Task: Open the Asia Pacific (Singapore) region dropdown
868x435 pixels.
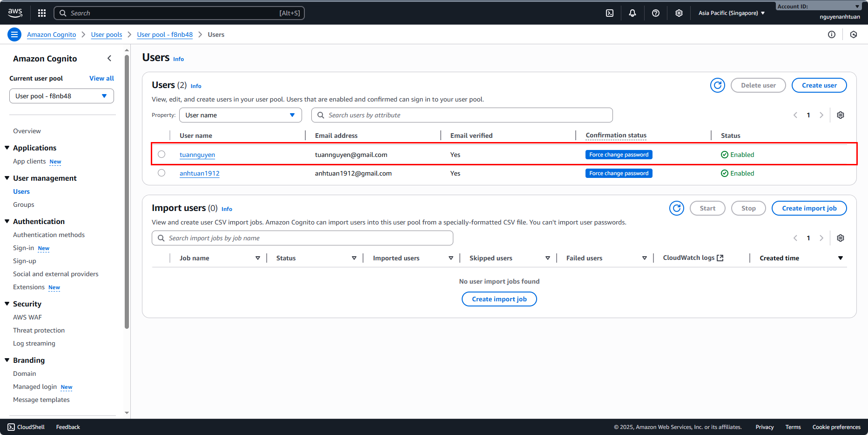Action: click(731, 13)
